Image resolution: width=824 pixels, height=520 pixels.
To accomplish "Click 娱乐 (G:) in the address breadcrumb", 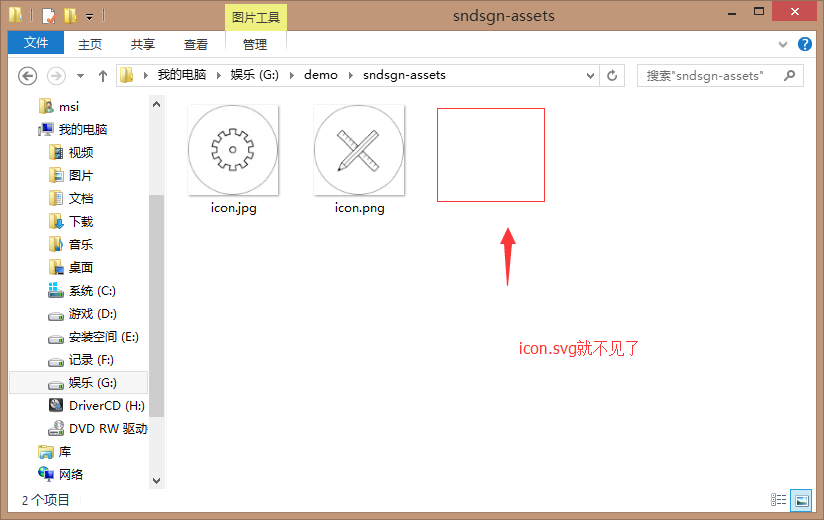I will coord(254,75).
